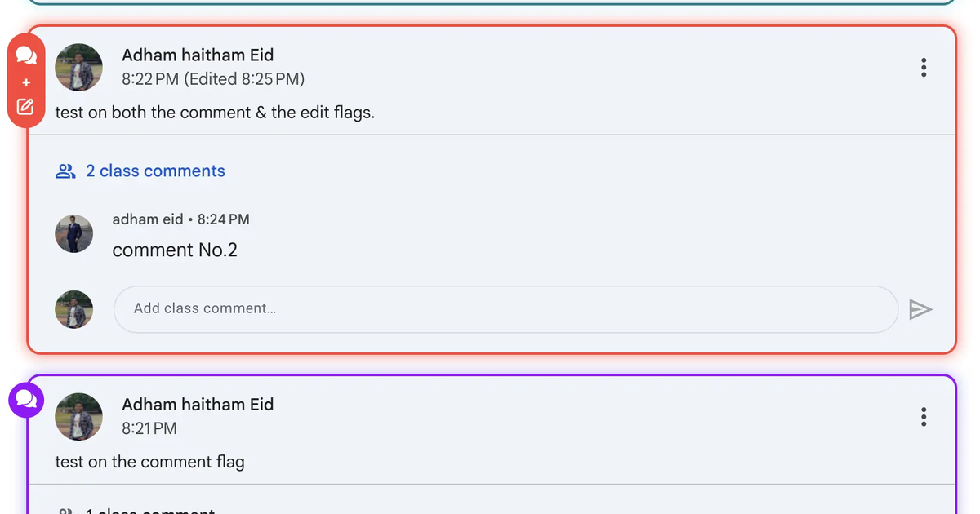This screenshot has height=514, width=980.
Task: Click the avatar on the 8:21 PM post
Action: [x=78, y=417]
